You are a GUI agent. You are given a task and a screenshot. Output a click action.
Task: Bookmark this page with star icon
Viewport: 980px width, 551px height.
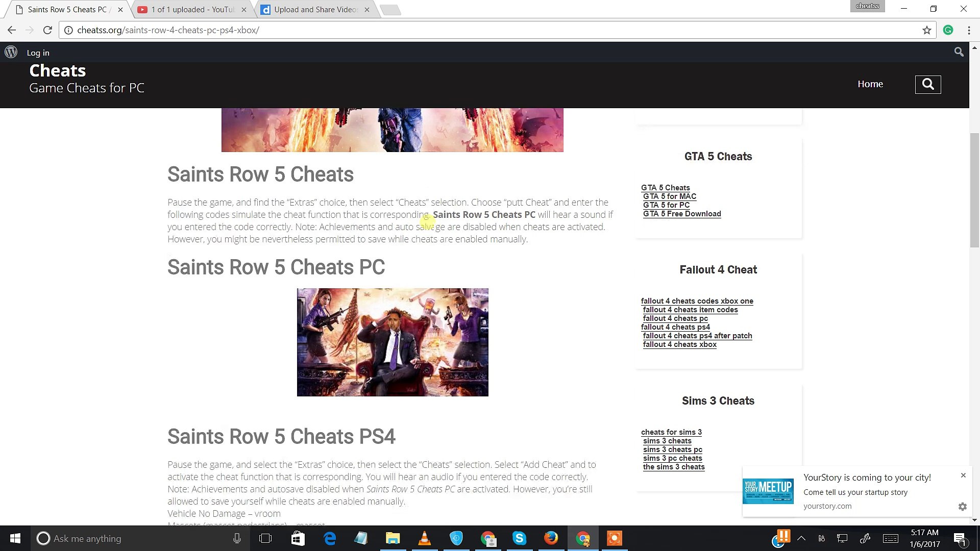[x=926, y=30]
